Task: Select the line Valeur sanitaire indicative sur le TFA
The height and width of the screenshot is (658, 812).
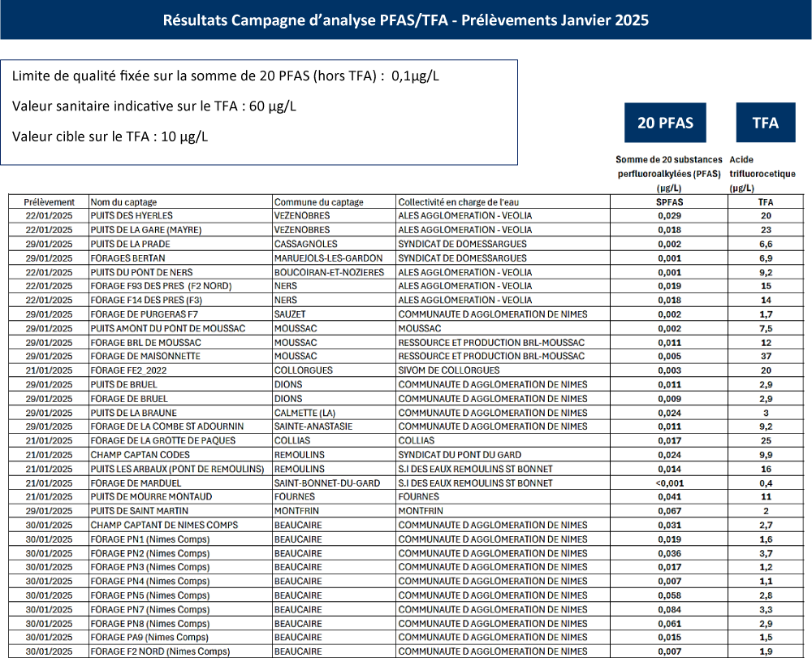Action: tap(153, 106)
